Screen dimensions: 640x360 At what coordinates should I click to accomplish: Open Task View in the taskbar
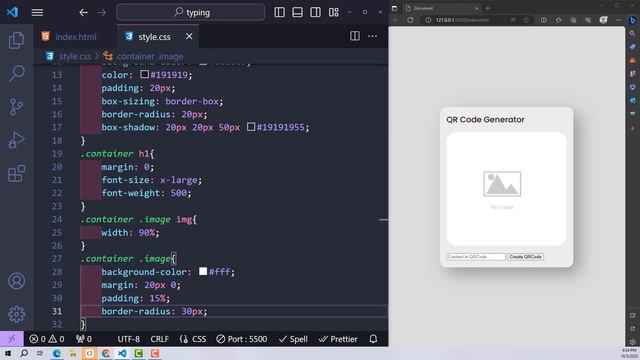(40, 353)
